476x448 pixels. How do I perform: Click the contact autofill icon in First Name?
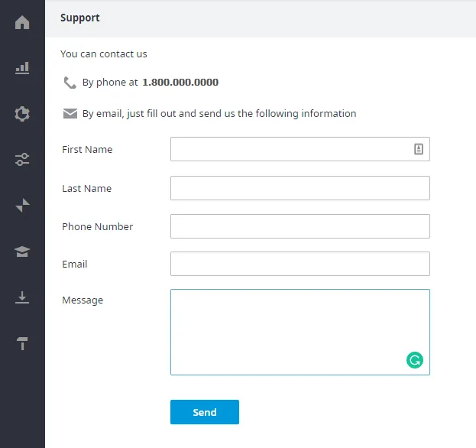(419, 149)
